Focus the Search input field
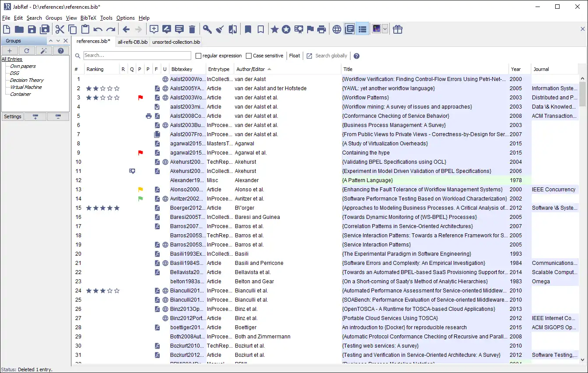Viewport: 588px width, 373px height. [x=137, y=56]
